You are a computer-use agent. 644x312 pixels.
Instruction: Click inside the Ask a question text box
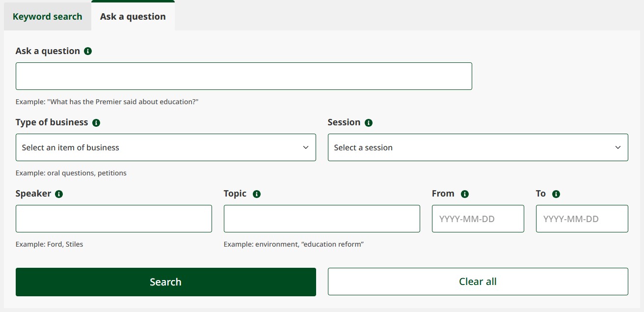pos(244,76)
